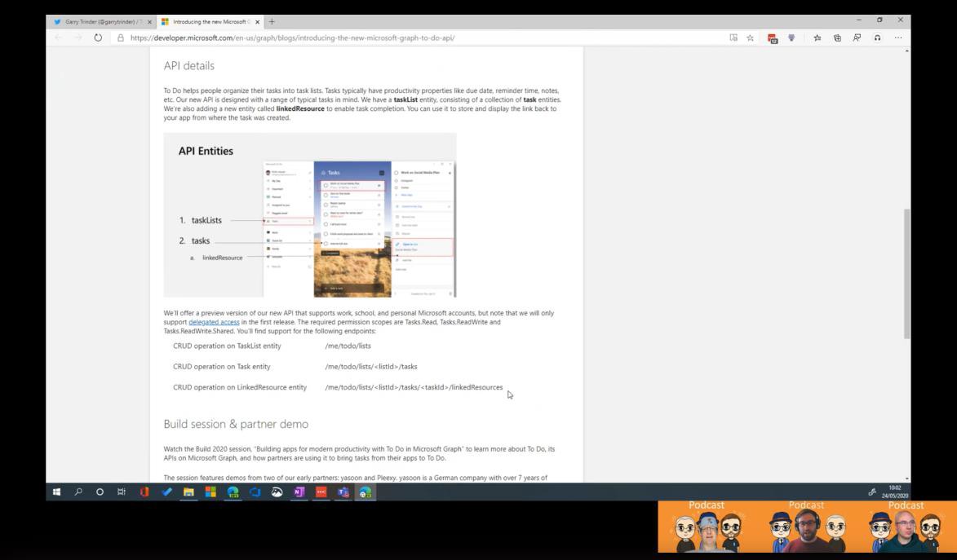Open the Microsoft To Do taskbar icon
Screen dimensions: 957x560
point(166,492)
